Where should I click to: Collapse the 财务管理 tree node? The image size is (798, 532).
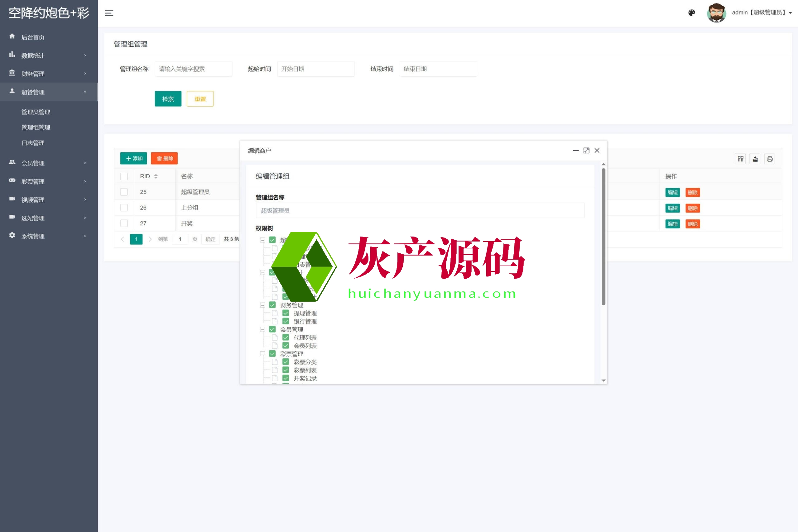click(262, 305)
